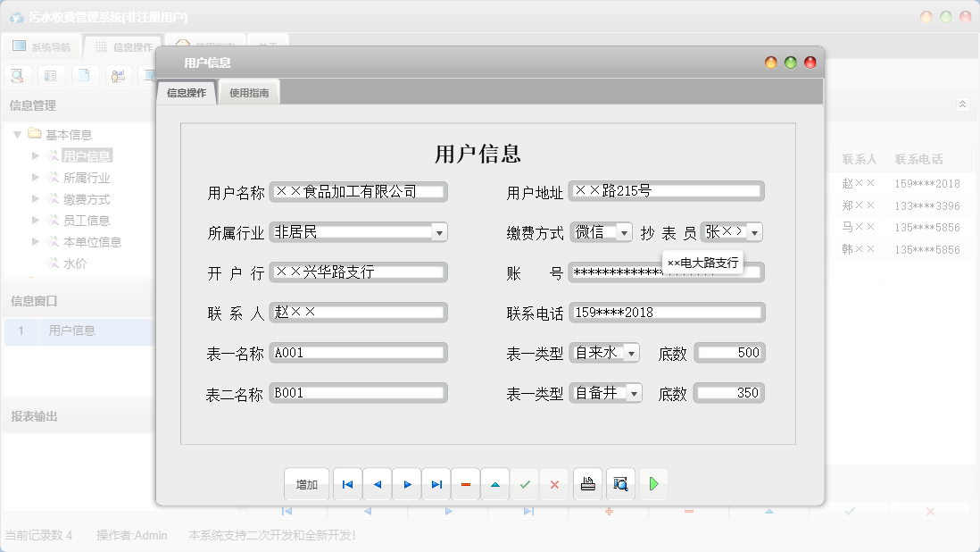Click the green play run icon
Viewport: 980px width, 552px height.
[x=652, y=483]
